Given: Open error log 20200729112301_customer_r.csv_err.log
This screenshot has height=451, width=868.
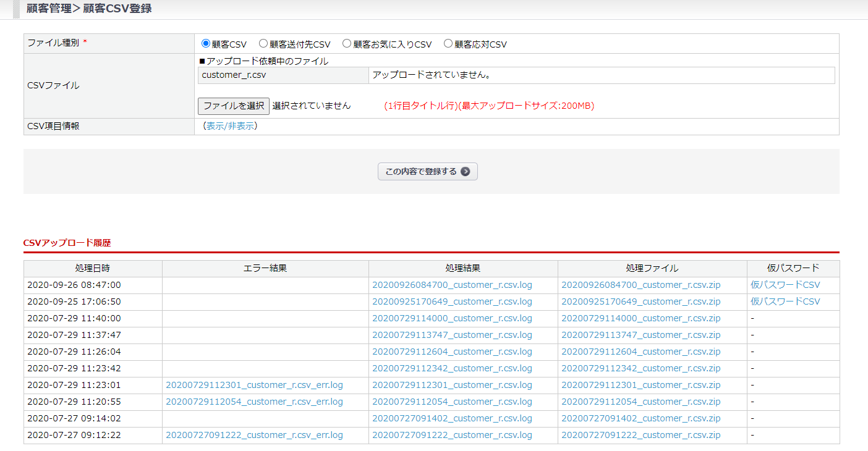Looking at the screenshot, I should [254, 385].
